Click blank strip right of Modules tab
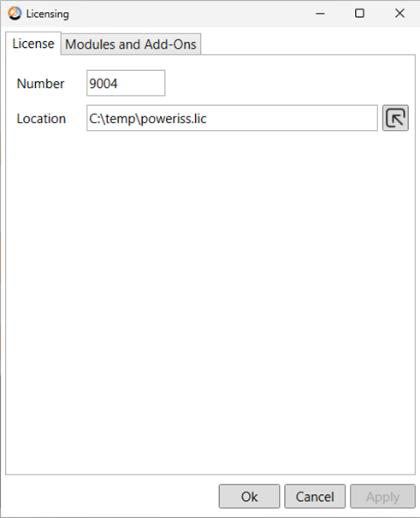 [308, 44]
